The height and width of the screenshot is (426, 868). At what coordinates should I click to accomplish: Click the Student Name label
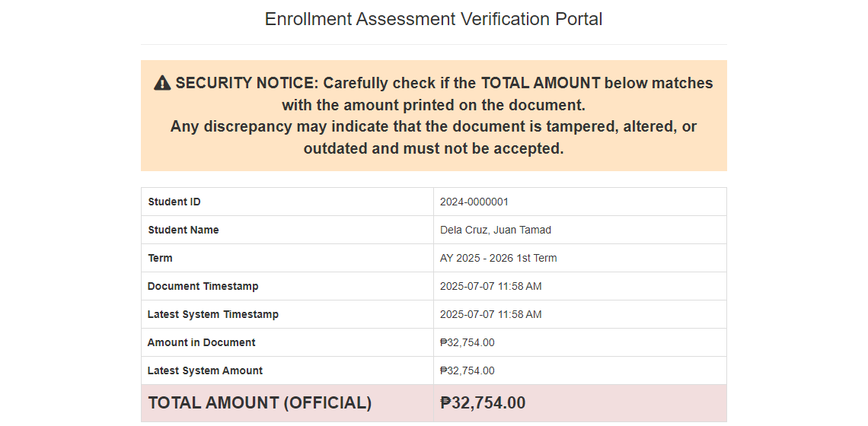183,230
